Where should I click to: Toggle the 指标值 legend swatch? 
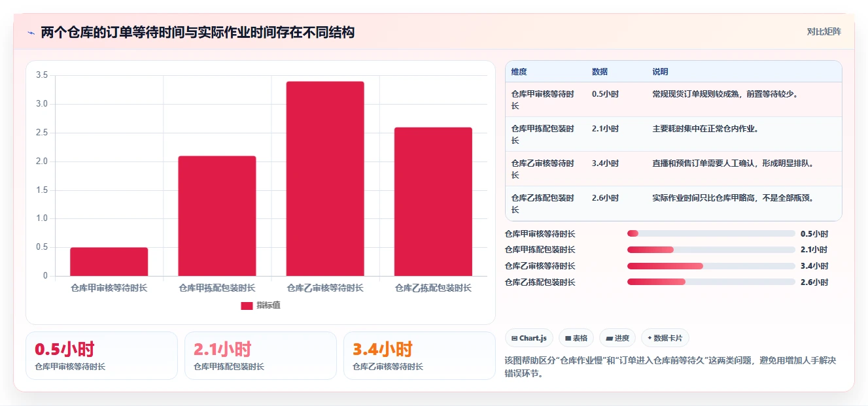pyautogui.click(x=247, y=305)
